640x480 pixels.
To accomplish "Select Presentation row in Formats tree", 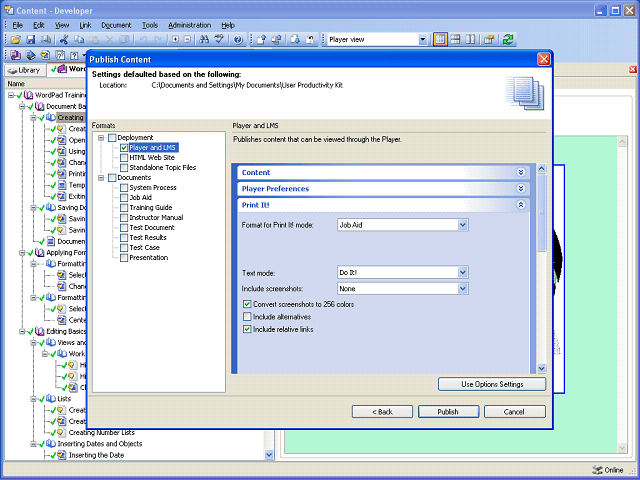I will pyautogui.click(x=149, y=258).
